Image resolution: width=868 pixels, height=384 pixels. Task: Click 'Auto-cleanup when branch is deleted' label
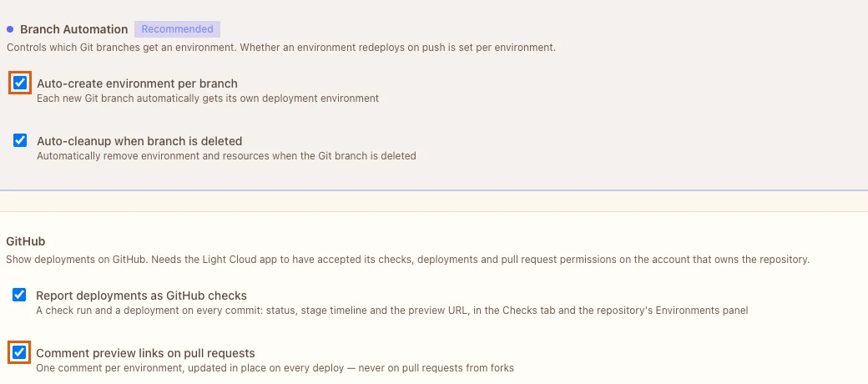pos(139,141)
